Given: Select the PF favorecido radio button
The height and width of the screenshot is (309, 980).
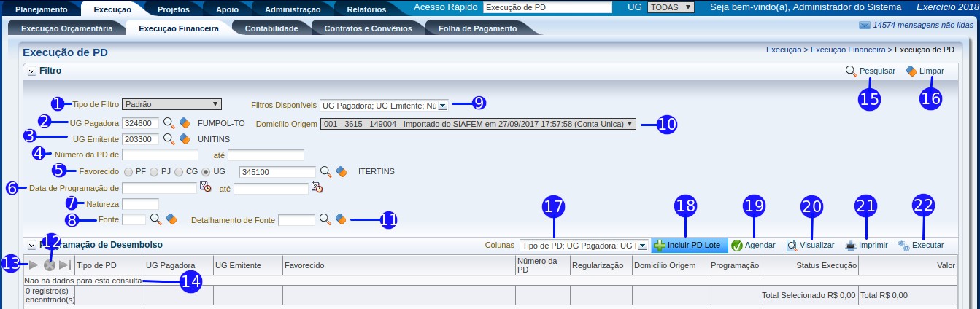Looking at the screenshot, I should point(128,172).
